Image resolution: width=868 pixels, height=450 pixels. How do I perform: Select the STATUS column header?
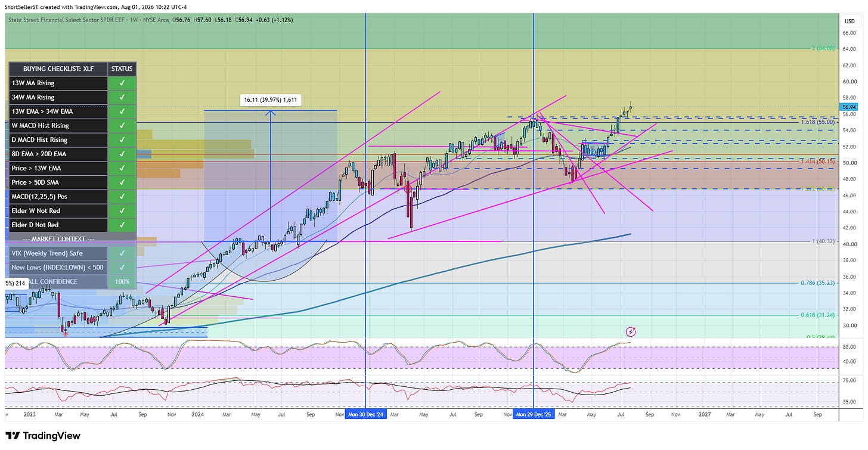click(122, 69)
